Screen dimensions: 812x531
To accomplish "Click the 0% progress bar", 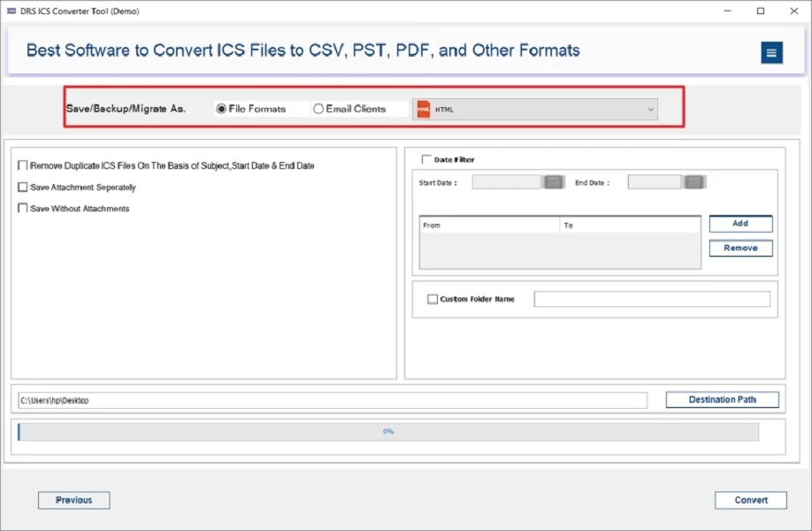I will click(388, 432).
